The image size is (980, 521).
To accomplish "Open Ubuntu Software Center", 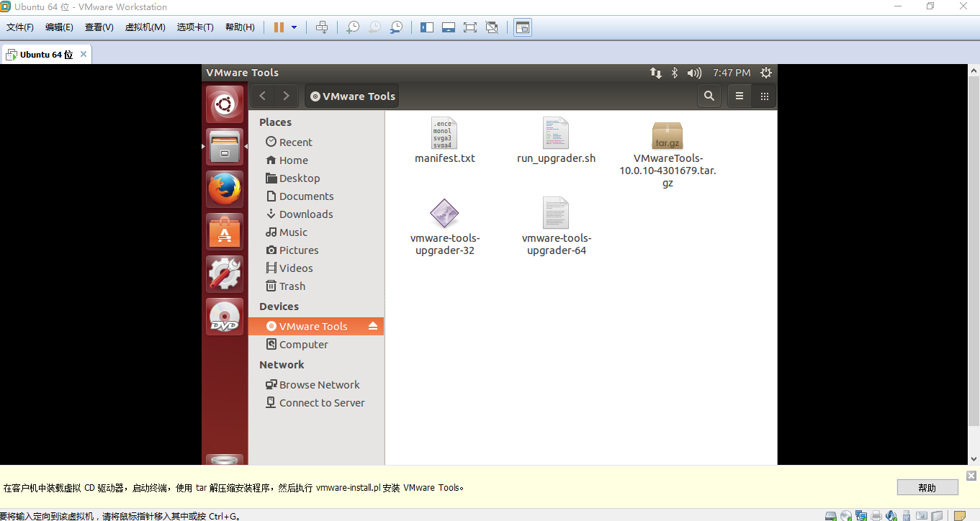I will pyautogui.click(x=225, y=232).
